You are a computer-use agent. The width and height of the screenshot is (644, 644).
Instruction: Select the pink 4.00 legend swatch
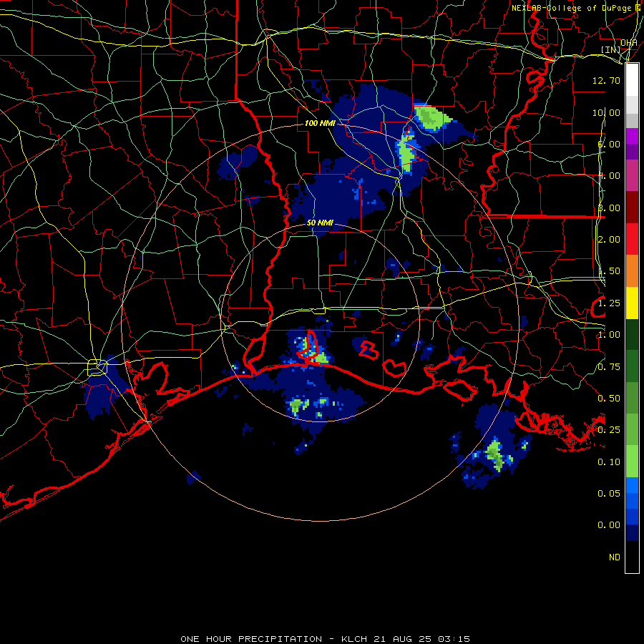(632, 175)
